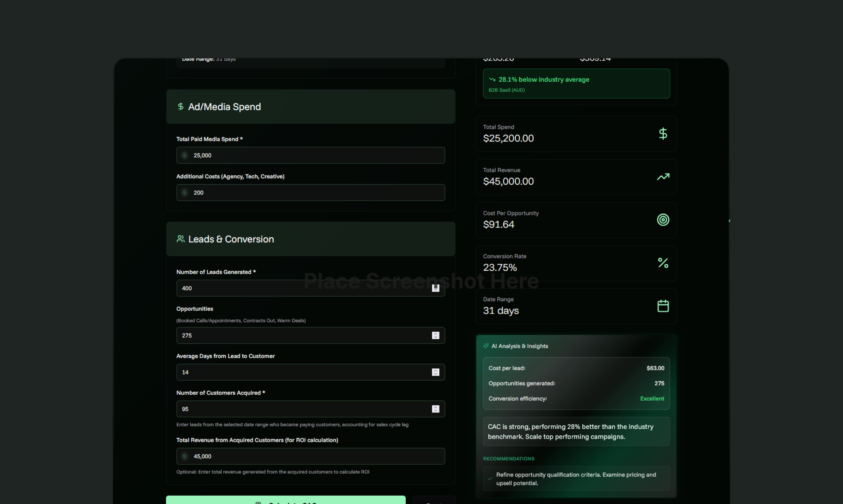
Task: Click the RECOMMENDATIONS heading
Action: [508, 459]
